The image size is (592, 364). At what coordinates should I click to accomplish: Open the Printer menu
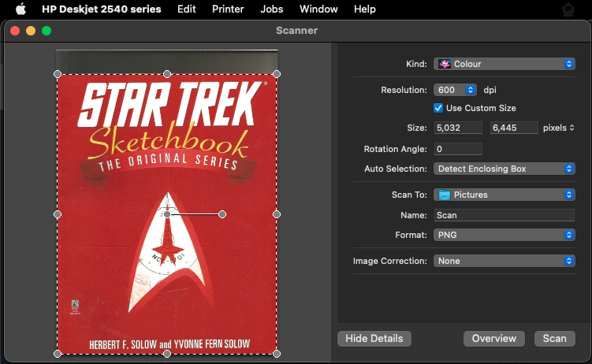[228, 9]
